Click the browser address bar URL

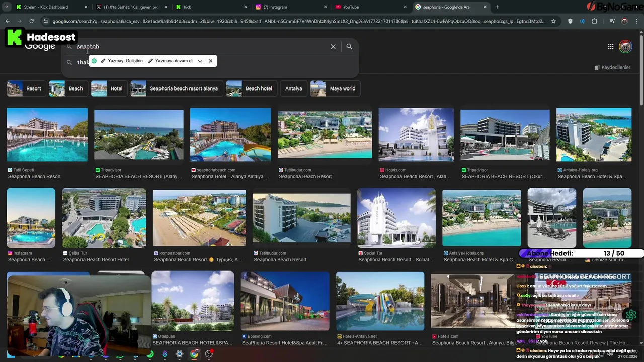tap(299, 21)
